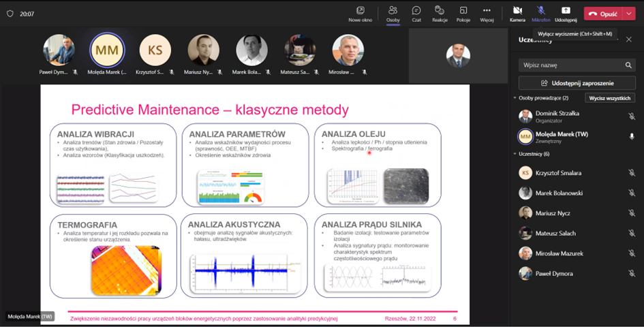This screenshot has height=327, width=644.
Task: Open dropdown arrow next to Opuść
Action: coord(628,14)
